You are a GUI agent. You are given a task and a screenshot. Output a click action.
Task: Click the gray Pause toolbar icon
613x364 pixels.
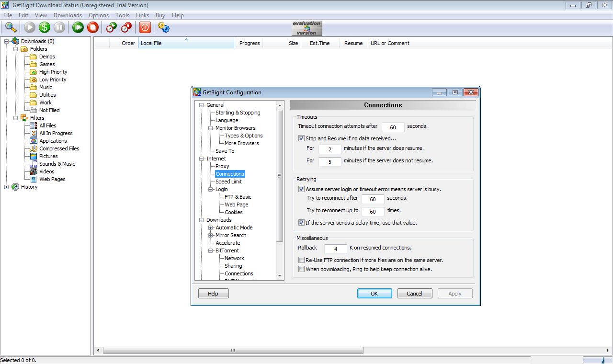(59, 27)
